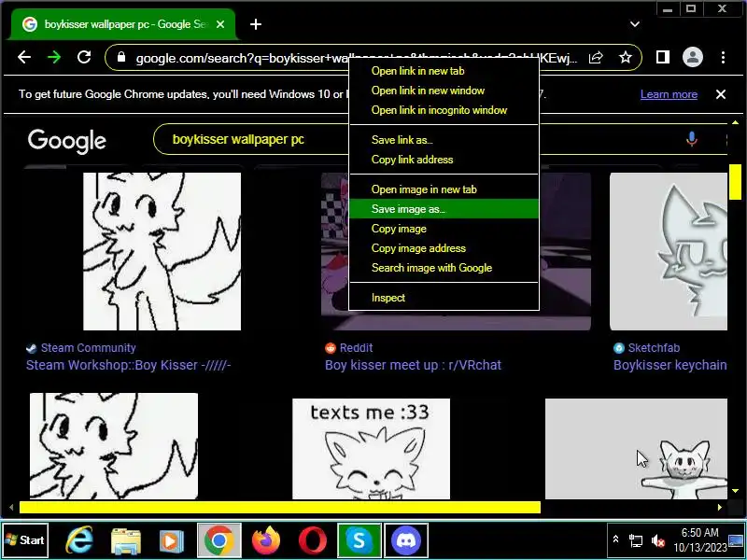
Task: Open Boy kisser meet up : r/VRchat link
Action: pyautogui.click(x=413, y=365)
